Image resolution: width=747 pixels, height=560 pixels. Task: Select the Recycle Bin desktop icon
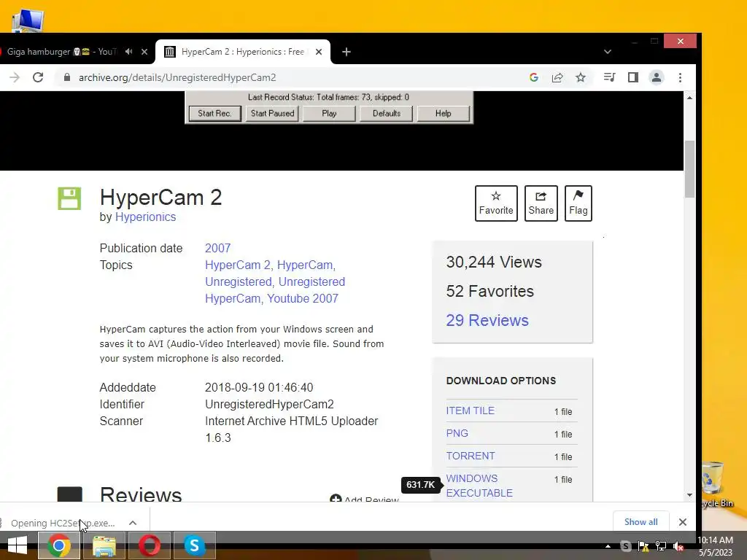coord(713,484)
